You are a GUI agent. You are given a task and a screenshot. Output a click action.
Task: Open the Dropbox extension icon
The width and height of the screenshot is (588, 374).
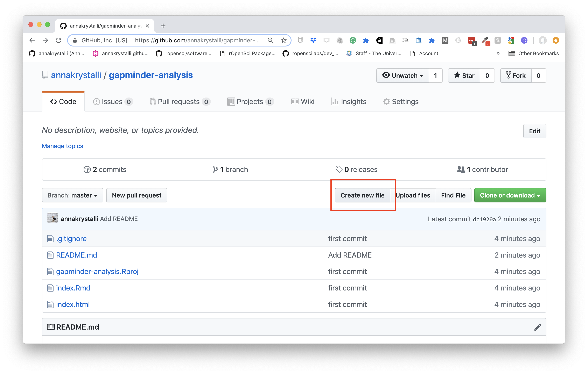tap(313, 40)
